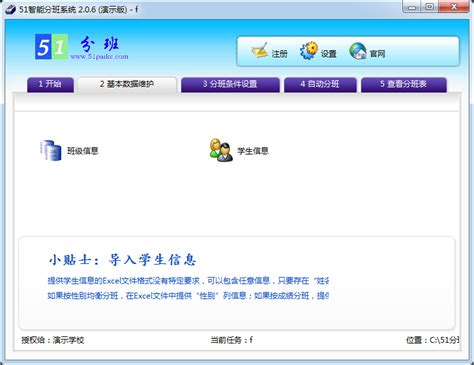Visit the www.51paike.com link
The image size is (474, 365).
click(99, 57)
